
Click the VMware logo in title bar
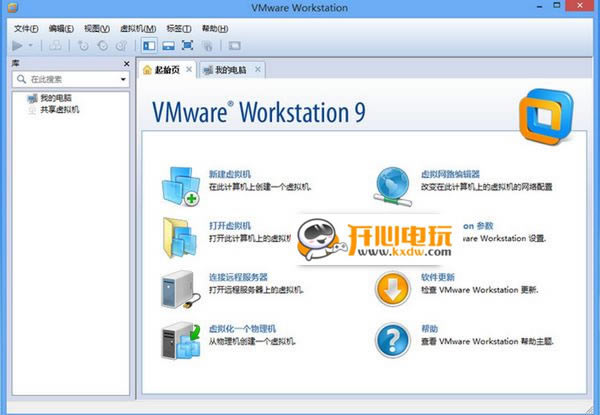pyautogui.click(x=12, y=7)
